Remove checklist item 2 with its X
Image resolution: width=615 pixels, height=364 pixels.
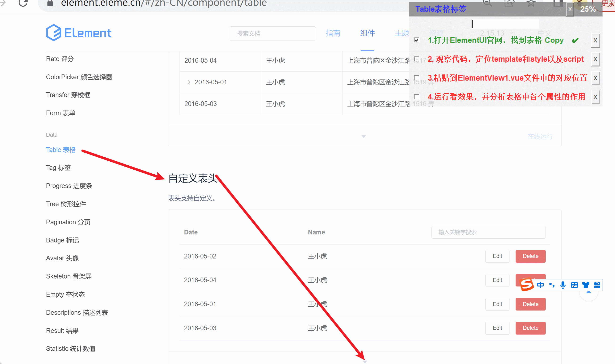coord(595,59)
